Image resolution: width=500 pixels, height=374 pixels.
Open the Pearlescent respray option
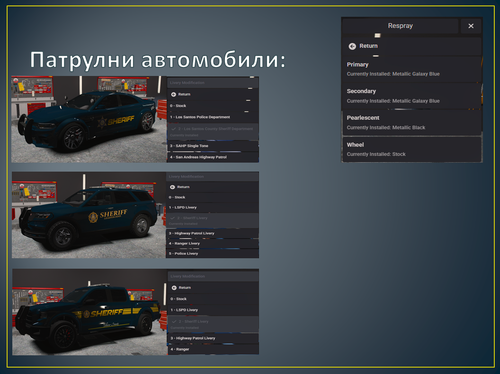412,123
